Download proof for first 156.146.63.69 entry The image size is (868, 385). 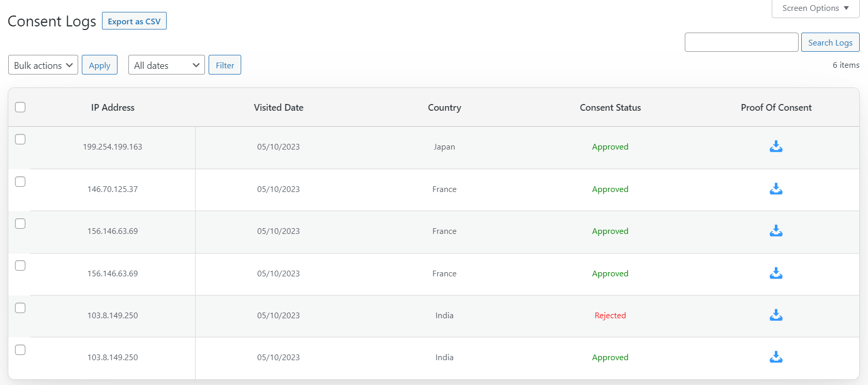click(x=775, y=231)
